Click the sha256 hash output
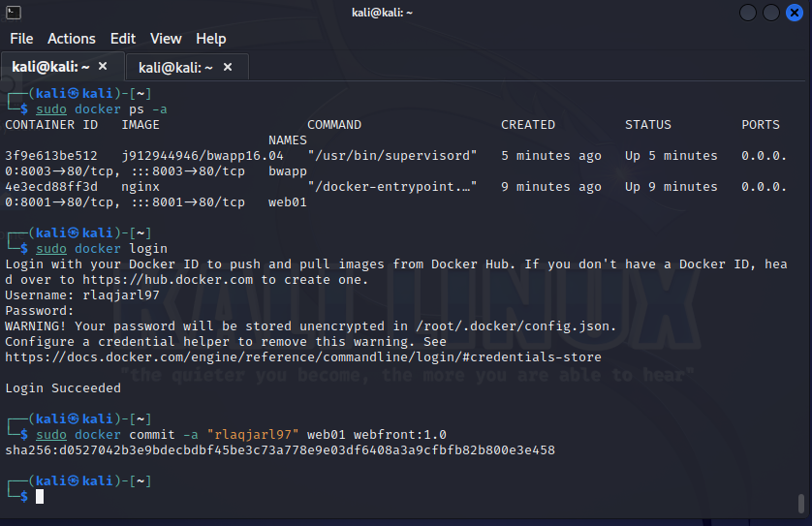Image resolution: width=812 pixels, height=526 pixels. [x=280, y=450]
